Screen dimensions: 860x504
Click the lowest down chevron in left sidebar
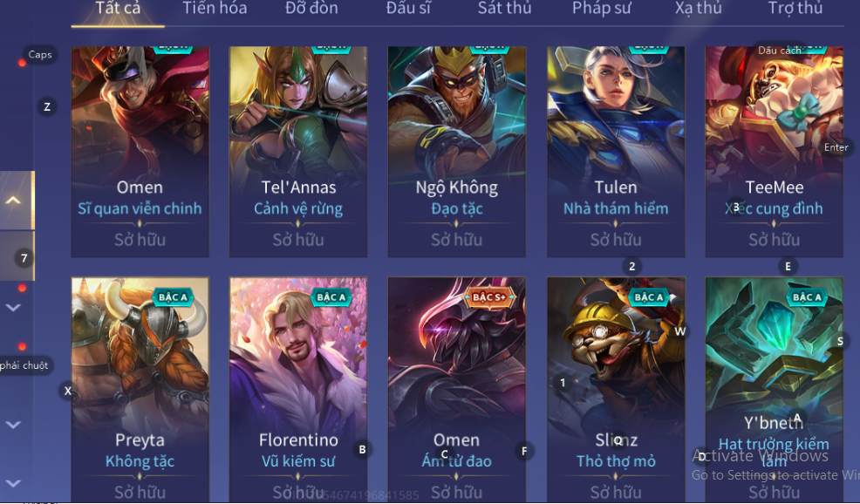[13, 483]
